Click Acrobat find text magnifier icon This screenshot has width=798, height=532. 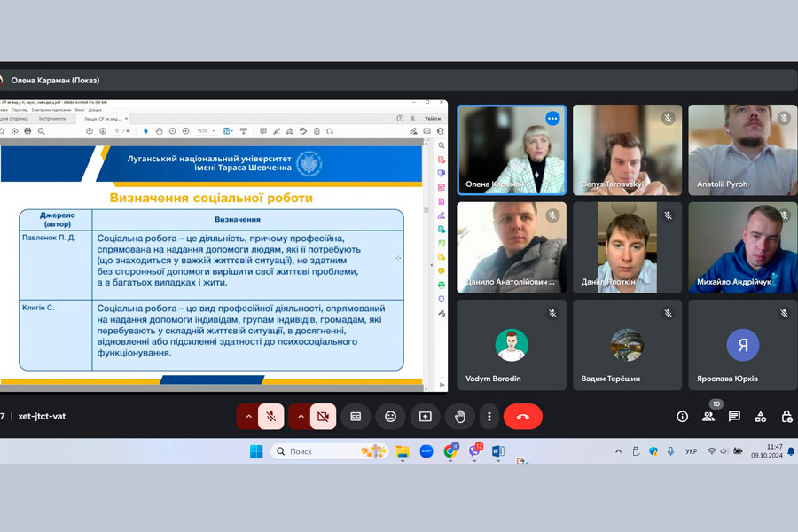[x=41, y=131]
